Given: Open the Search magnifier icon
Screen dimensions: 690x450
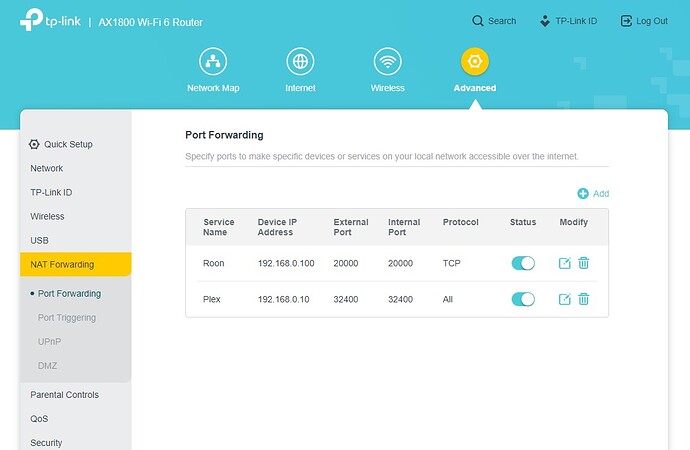Looking at the screenshot, I should pos(477,21).
